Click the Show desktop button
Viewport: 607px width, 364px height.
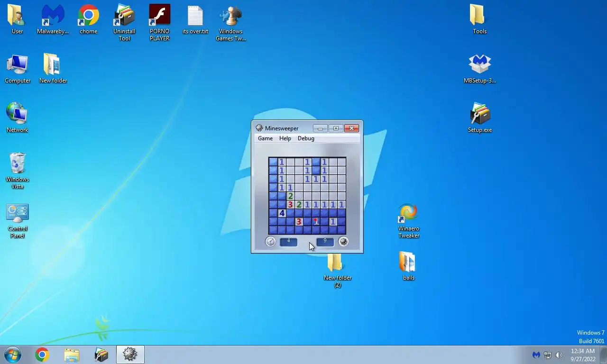[x=603, y=355]
